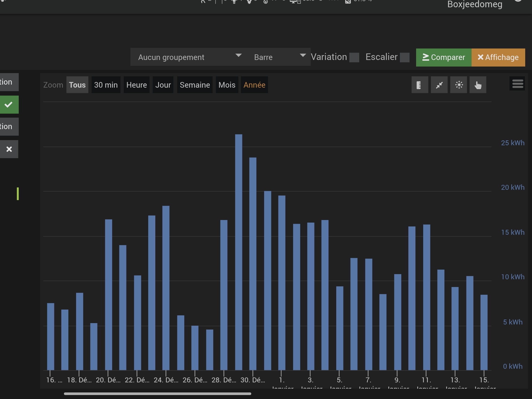Switch zoom range to Mois

(x=227, y=85)
